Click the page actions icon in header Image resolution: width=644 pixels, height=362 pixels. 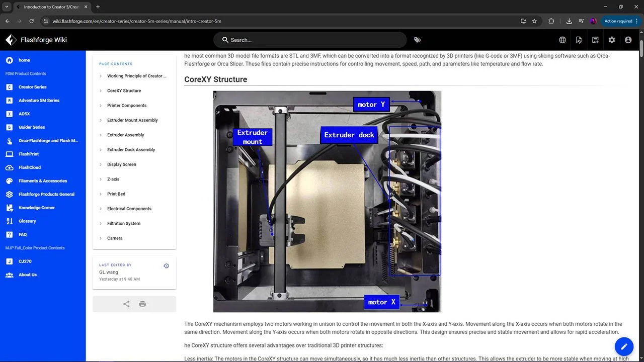(579, 40)
